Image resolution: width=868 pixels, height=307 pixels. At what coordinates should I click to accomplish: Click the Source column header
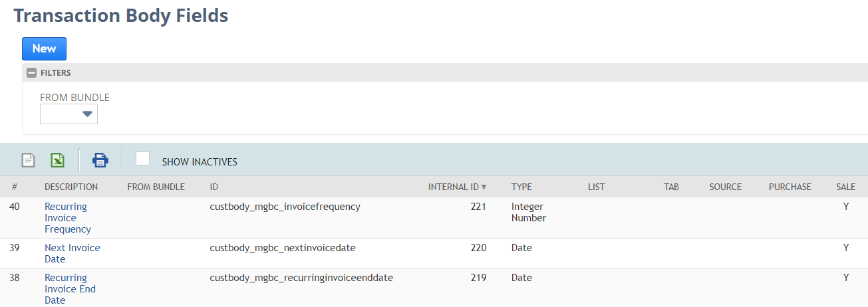tap(726, 187)
